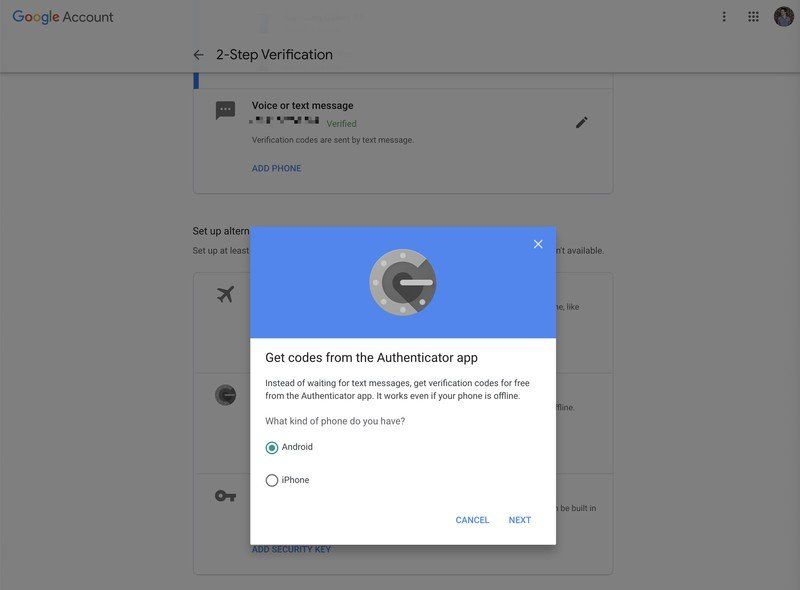Image resolution: width=800 pixels, height=590 pixels.
Task: Click the three-dot overflow menu icon
Action: pos(723,16)
